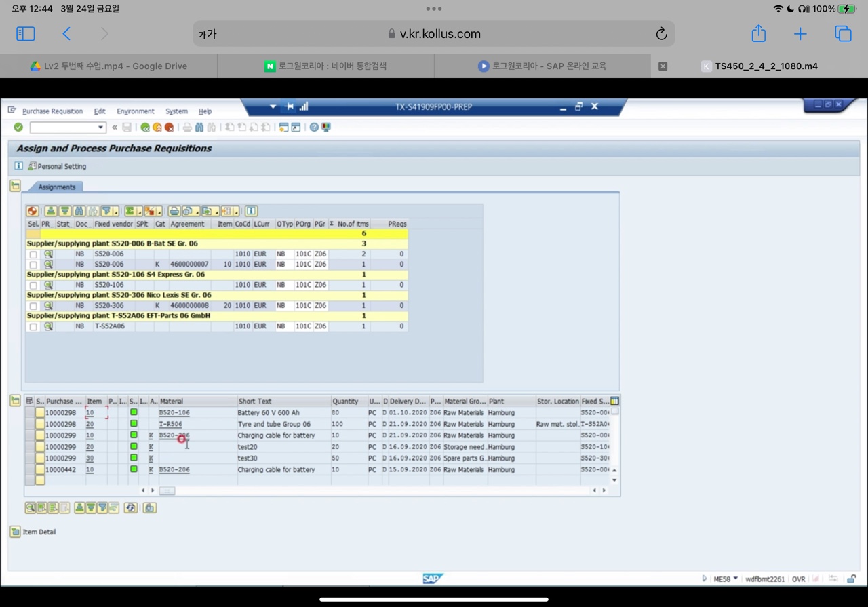868x607 pixels.
Task: Click the Safari address bar v.kr.kollus.com
Action: [x=434, y=34]
